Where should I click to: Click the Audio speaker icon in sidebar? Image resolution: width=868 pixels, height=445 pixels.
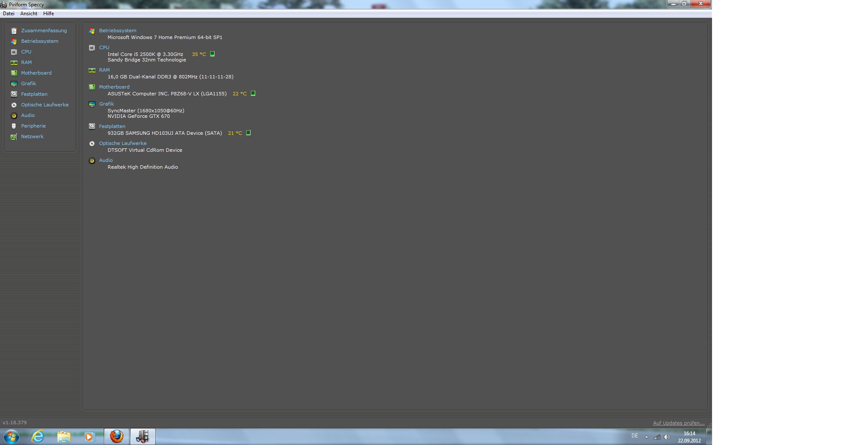(x=14, y=115)
